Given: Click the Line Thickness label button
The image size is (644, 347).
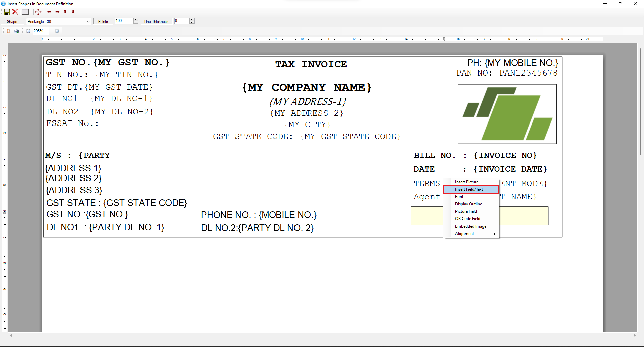Looking at the screenshot, I should click(156, 22).
